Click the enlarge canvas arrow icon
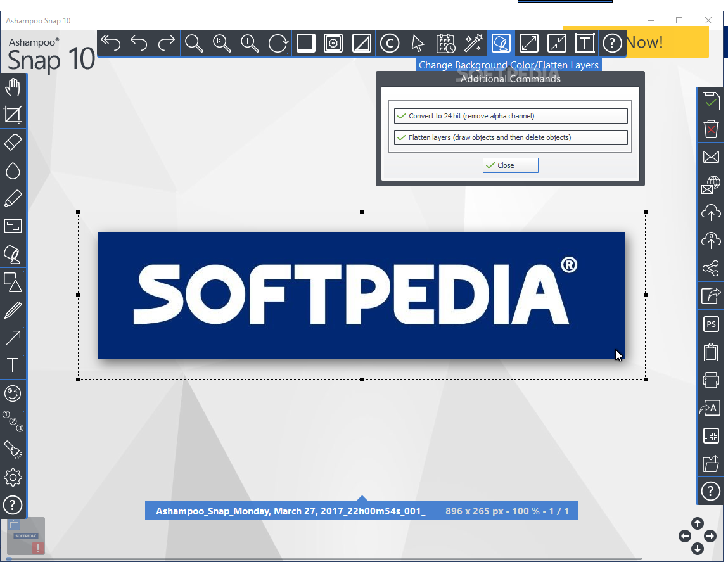The height and width of the screenshot is (562, 728). (x=529, y=43)
